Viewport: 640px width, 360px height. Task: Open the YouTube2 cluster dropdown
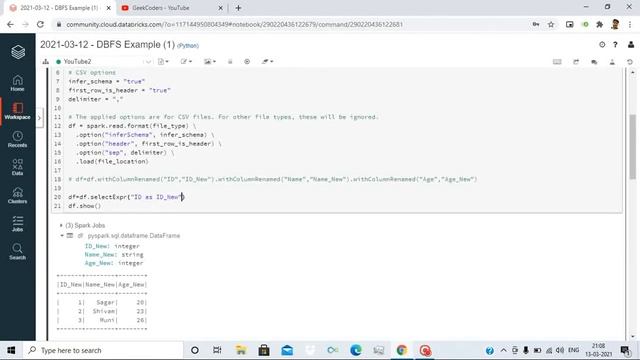(104, 62)
